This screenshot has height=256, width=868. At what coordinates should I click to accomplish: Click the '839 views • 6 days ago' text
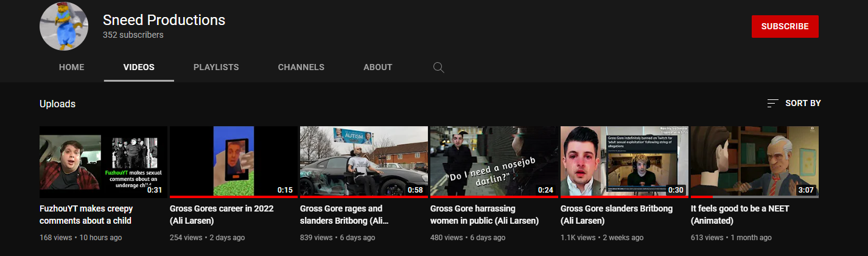click(338, 238)
